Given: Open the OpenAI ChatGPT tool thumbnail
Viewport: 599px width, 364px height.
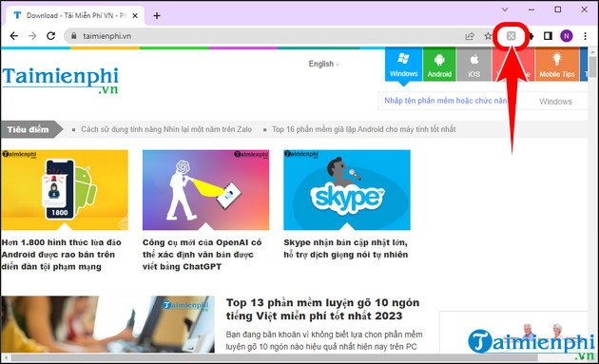Looking at the screenshot, I should (206, 190).
